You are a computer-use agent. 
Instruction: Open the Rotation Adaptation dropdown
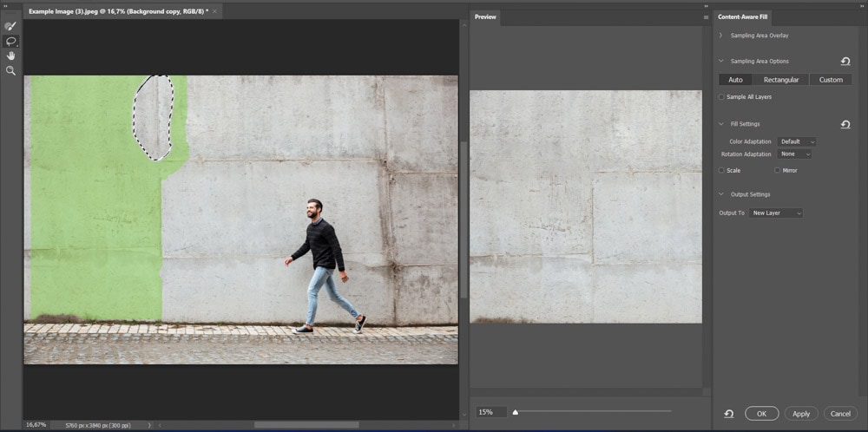tap(794, 154)
